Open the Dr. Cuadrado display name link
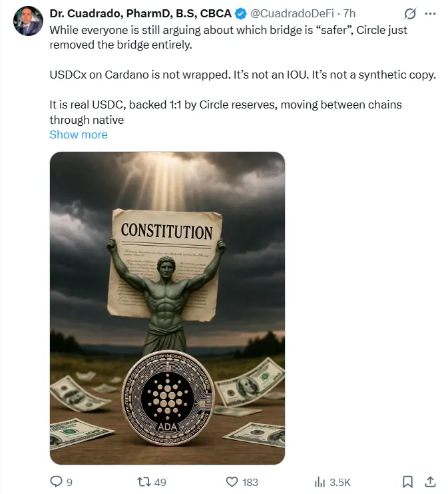Viewport: 448px width, 494px height. coord(140,13)
